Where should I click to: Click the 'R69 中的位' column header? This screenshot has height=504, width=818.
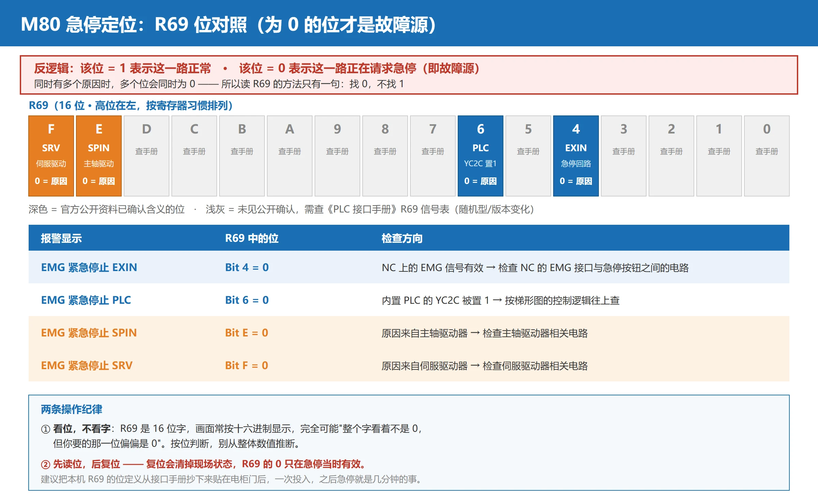[x=252, y=238]
